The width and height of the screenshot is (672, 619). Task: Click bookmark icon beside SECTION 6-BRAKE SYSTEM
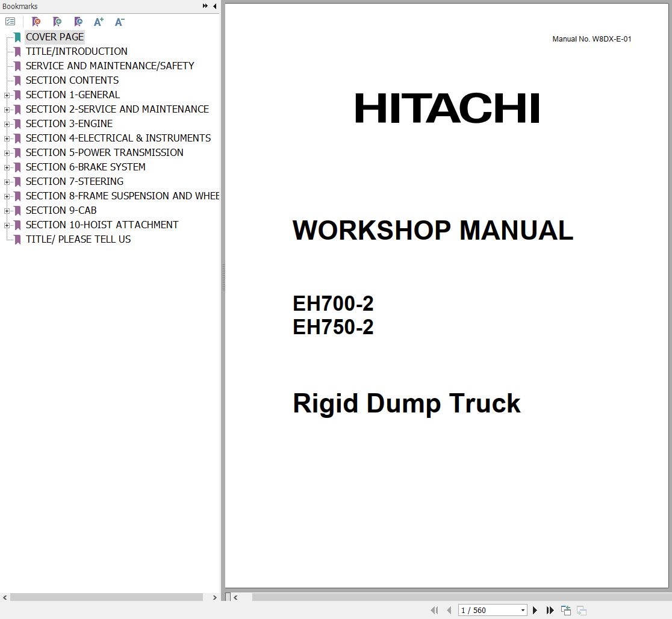(17, 167)
